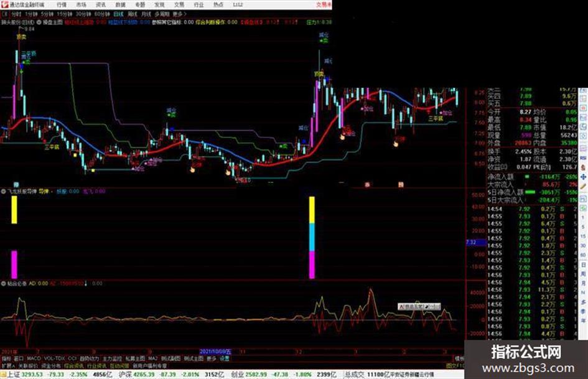This screenshot has height=379, width=588.
Task: Select 月 monthly period sidebar icon
Action: [x=583, y=283]
